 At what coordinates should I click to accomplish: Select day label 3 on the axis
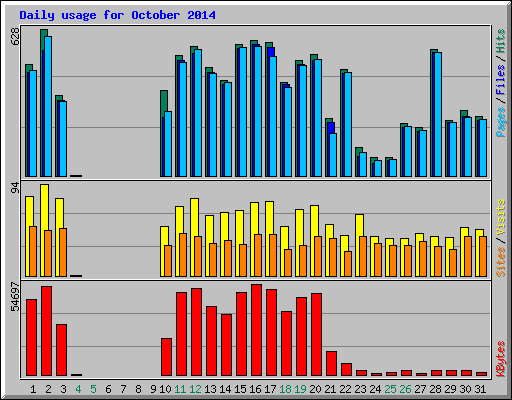coord(63,389)
